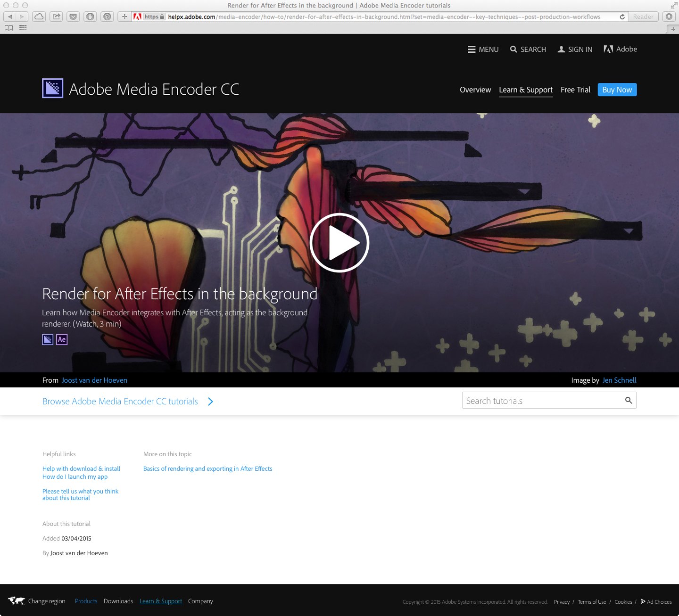Click the plus add-bookmark button
Viewport: 679px width, 616px height.
point(124,16)
